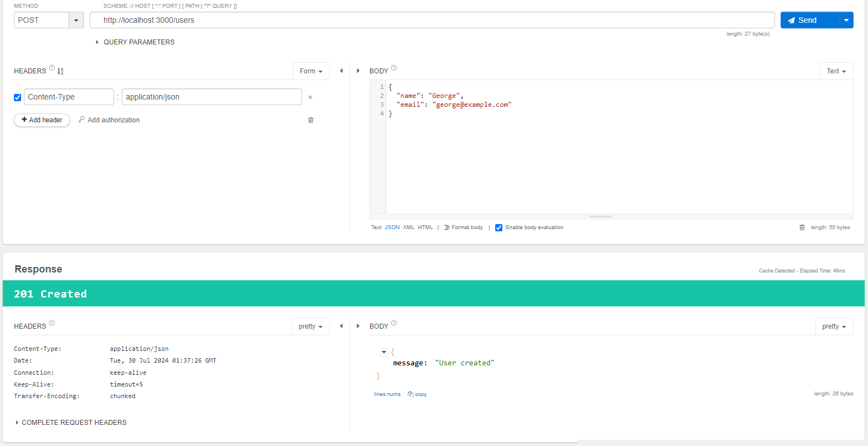Select JSON body format tab
The height and width of the screenshot is (446, 868).
point(392,227)
